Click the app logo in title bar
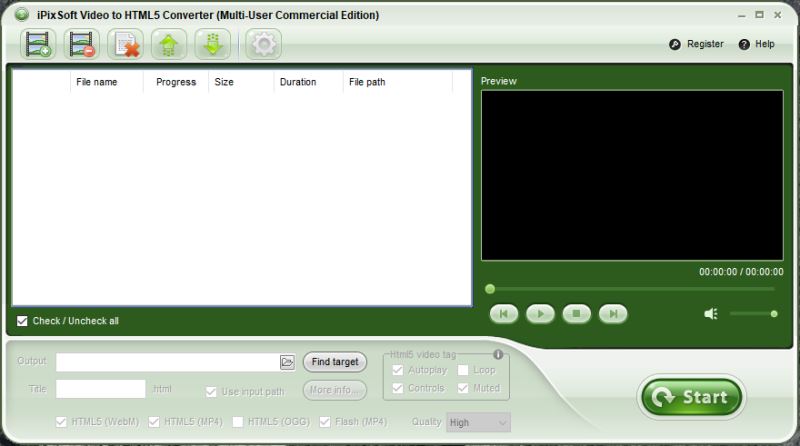 tap(22, 15)
